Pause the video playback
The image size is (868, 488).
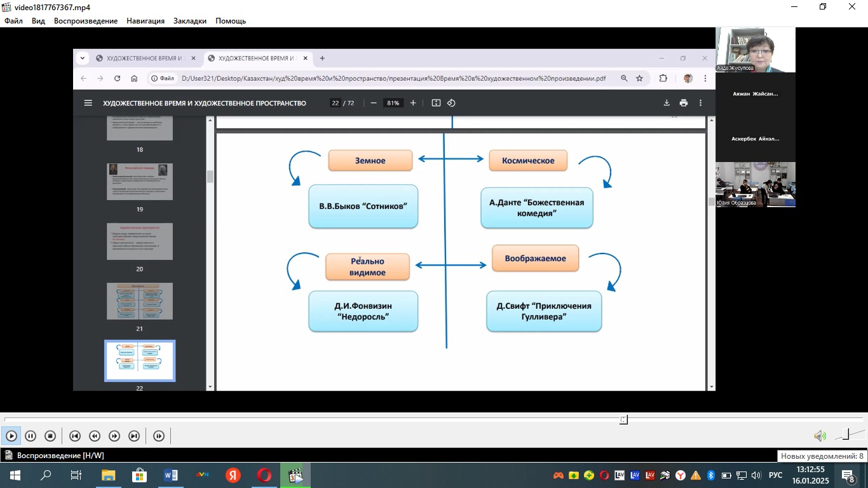tap(31, 436)
